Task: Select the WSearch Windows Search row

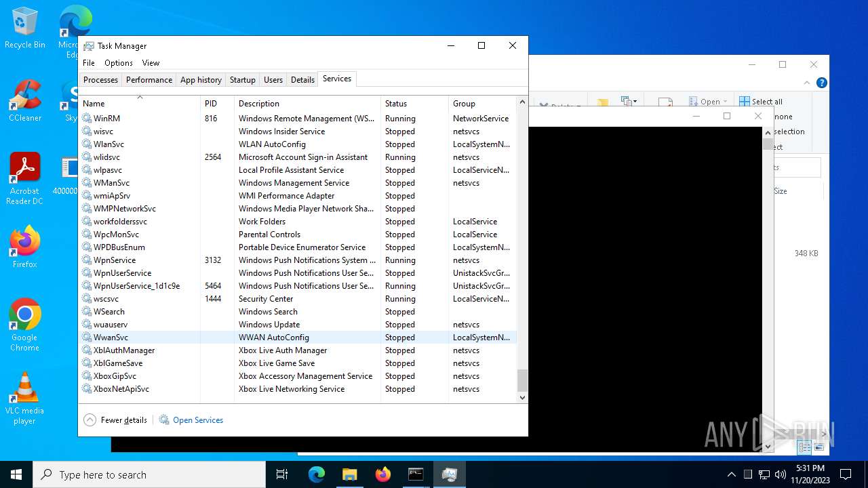Action: [x=298, y=312]
